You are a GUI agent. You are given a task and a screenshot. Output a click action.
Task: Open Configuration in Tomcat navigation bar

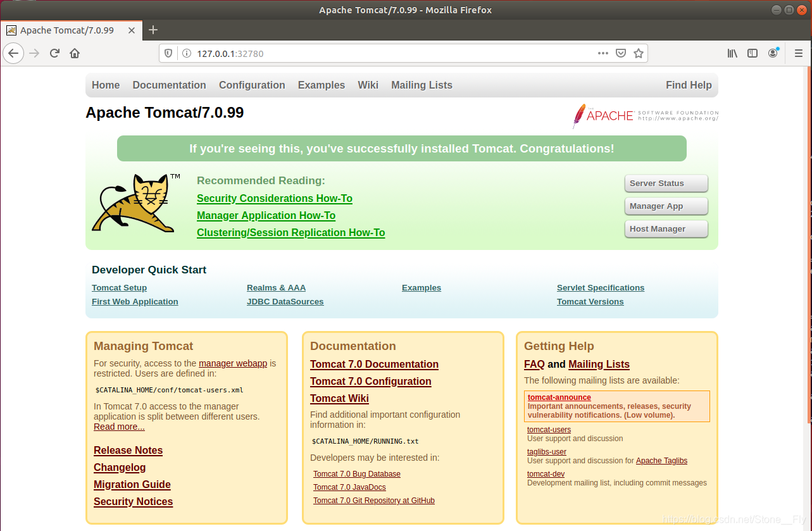252,85
